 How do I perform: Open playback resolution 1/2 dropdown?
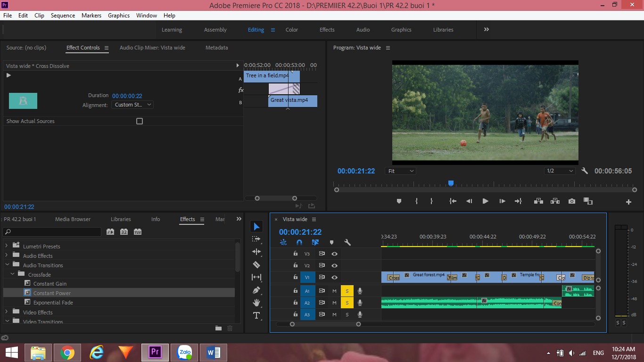pos(560,171)
